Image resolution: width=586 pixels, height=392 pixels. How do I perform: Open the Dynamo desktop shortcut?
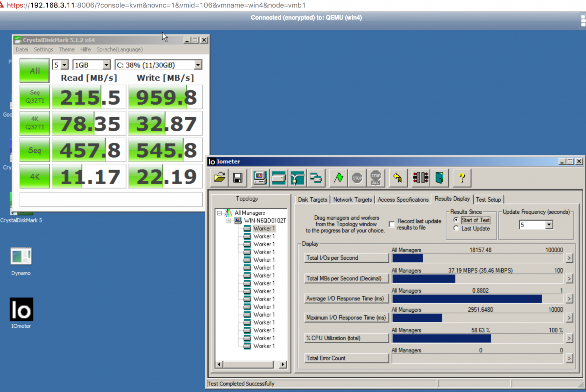tap(21, 256)
